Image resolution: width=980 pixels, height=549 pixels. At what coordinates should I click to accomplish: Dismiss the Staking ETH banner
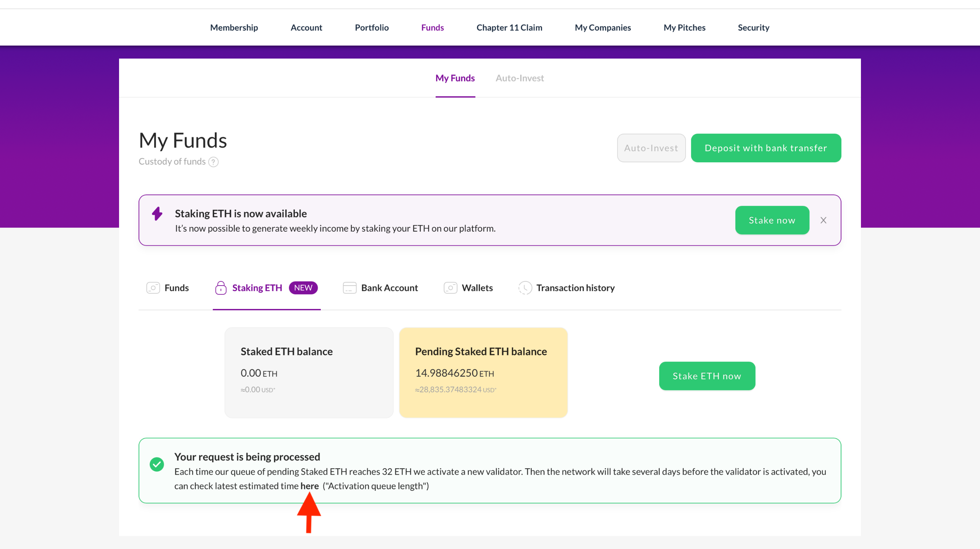coord(823,220)
